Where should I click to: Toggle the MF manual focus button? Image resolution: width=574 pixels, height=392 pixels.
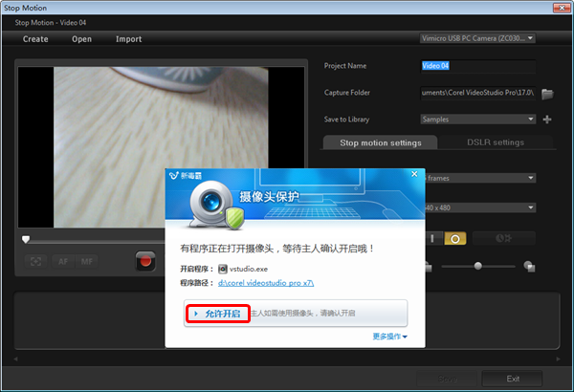tap(86, 259)
